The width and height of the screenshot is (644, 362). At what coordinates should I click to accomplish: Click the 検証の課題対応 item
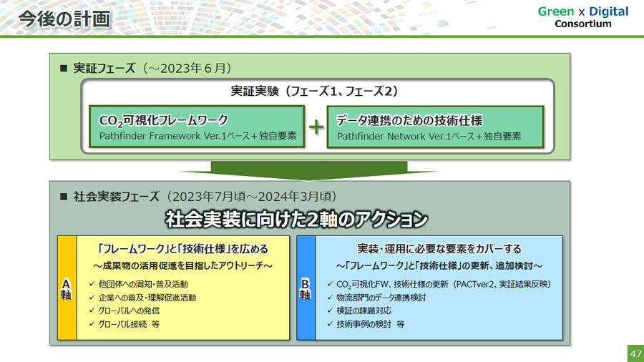click(x=364, y=310)
